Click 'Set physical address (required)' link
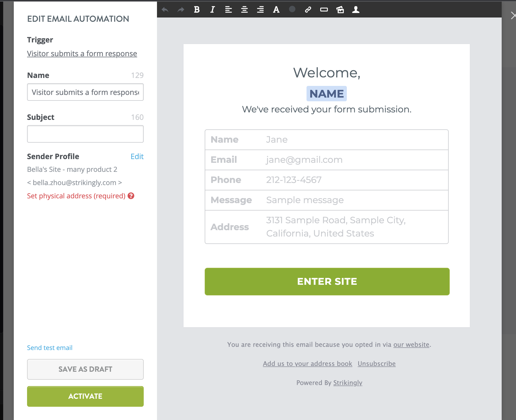Viewport: 516px width, 420px height. click(x=76, y=196)
